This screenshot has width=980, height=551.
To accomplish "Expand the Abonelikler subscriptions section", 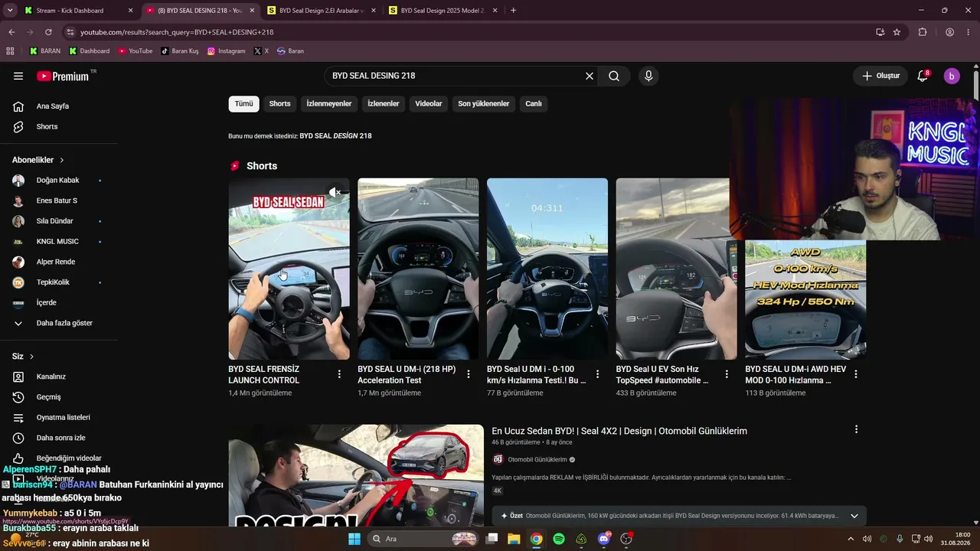I will coord(38,160).
